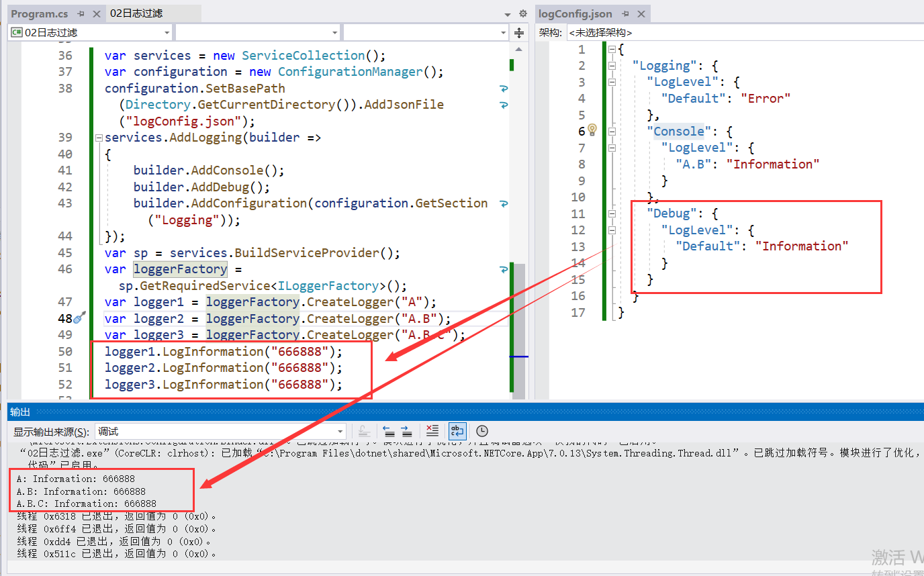
Task: Click the "Console" key in JSON
Action: pyautogui.click(x=680, y=132)
